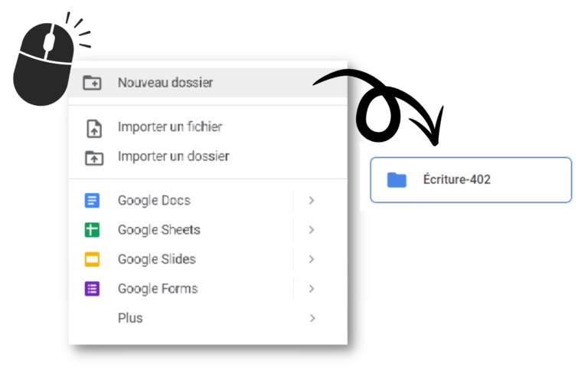Expand the Google Docs submenu arrow
This screenshot has width=588, height=368.
point(312,201)
